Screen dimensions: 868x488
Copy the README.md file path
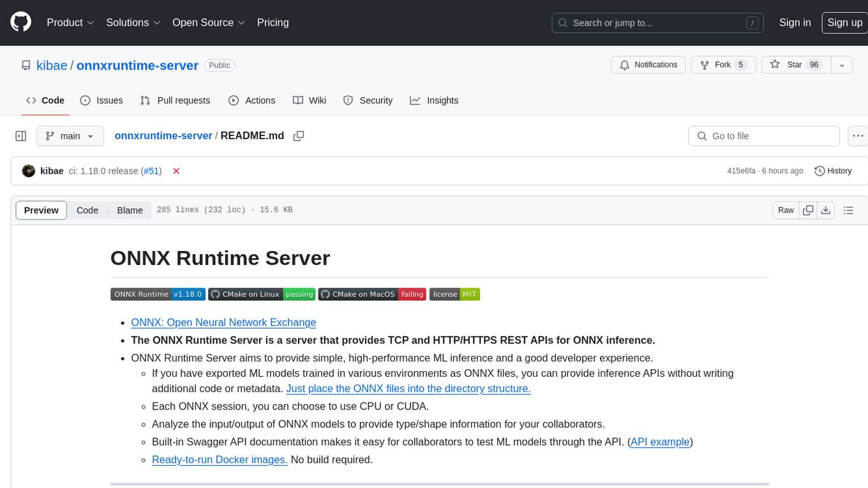[x=298, y=136]
